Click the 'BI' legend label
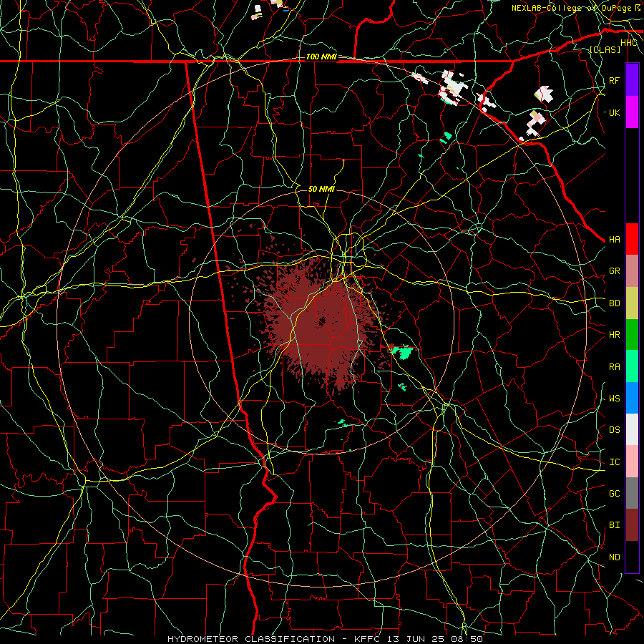The height and width of the screenshot is (644, 644). 614,525
